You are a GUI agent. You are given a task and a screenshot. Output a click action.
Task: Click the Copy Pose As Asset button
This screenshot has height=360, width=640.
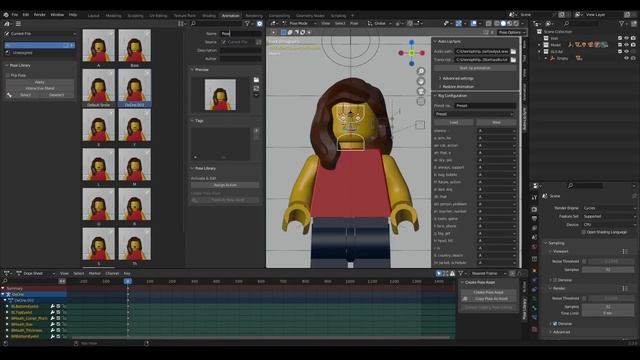pos(488,299)
